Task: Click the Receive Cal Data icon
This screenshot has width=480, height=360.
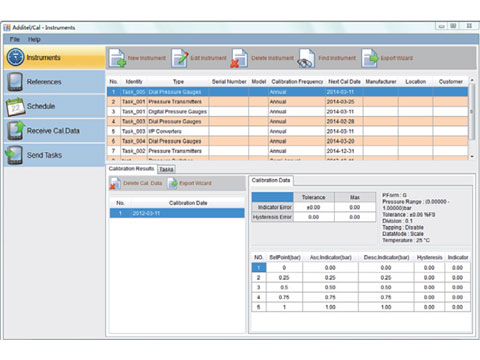Action: (x=16, y=131)
